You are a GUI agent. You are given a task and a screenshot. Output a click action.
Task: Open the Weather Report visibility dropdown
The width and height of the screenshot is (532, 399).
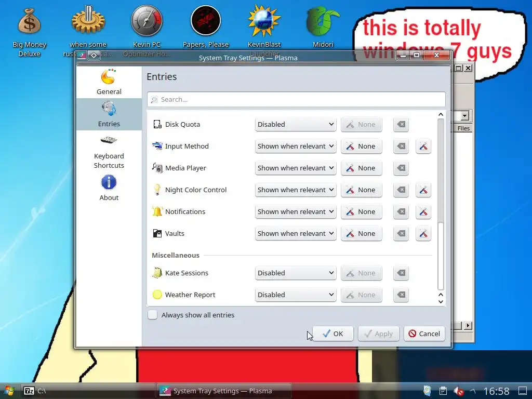(296, 295)
